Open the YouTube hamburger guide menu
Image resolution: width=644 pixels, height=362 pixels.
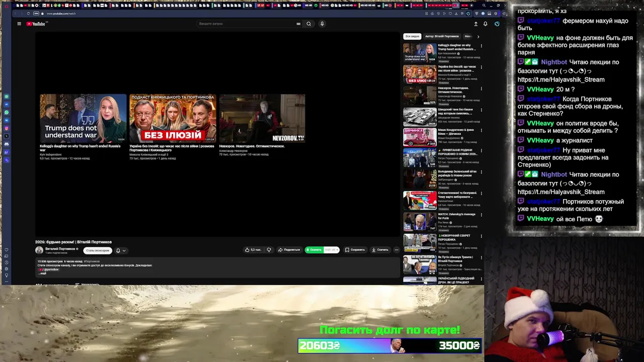coord(19,24)
